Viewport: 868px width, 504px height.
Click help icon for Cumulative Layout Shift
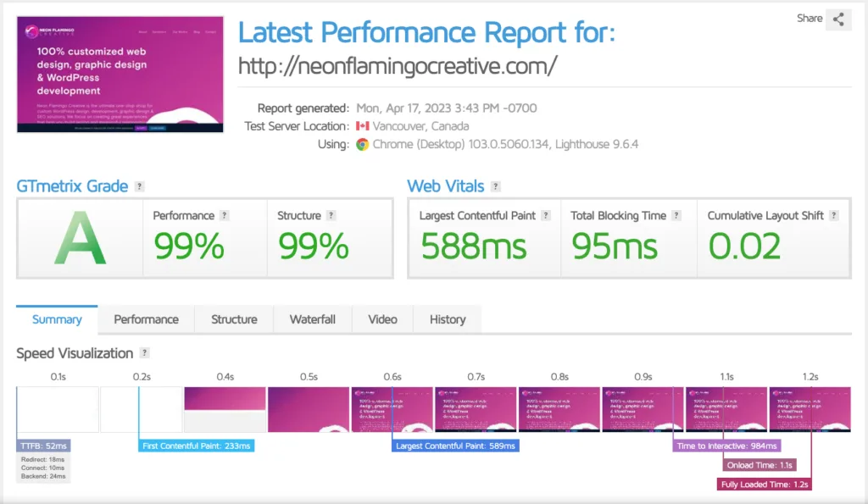point(834,216)
